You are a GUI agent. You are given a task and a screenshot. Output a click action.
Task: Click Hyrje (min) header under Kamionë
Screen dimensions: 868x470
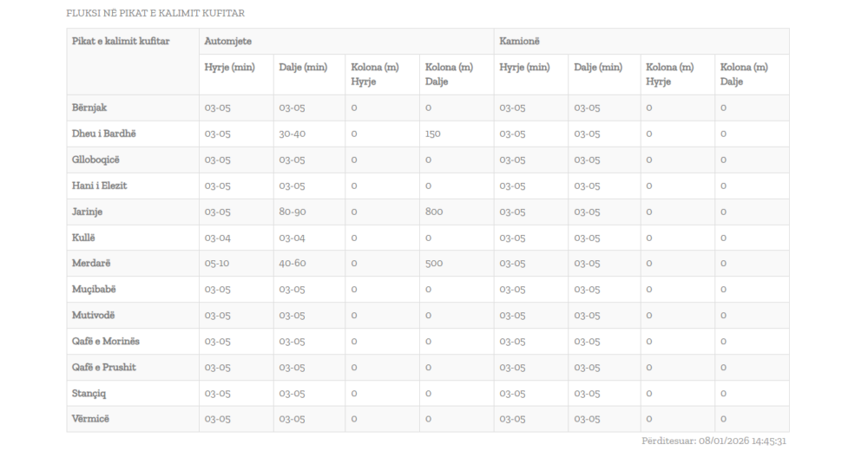coord(524,68)
